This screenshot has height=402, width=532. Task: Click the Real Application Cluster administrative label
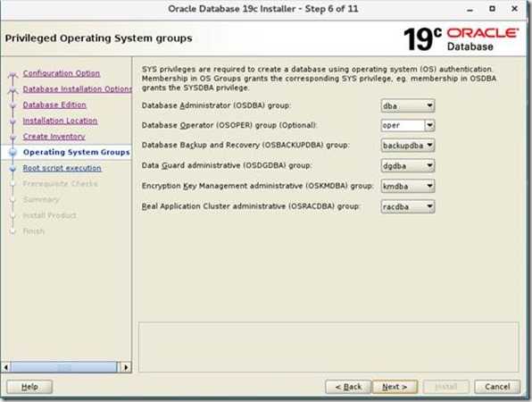251,206
